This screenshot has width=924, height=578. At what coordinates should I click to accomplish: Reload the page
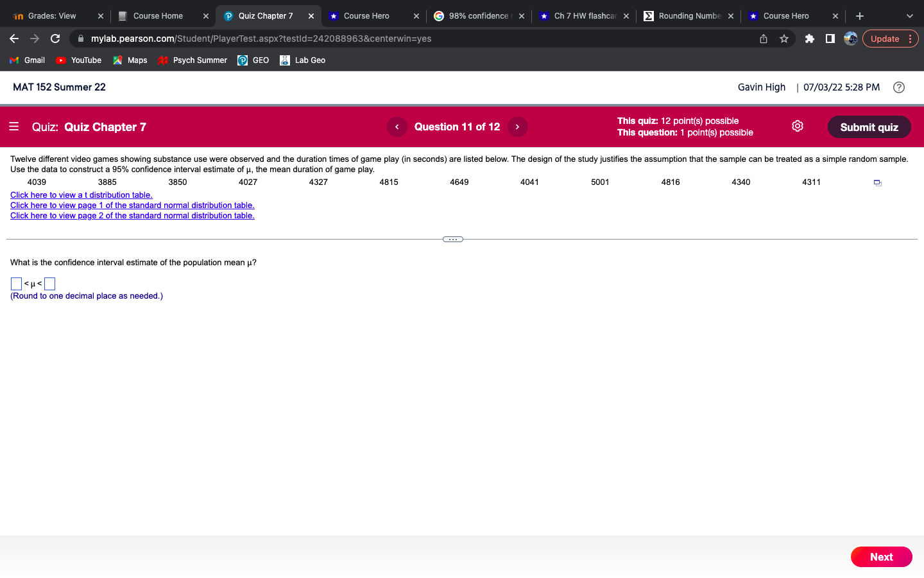point(55,39)
